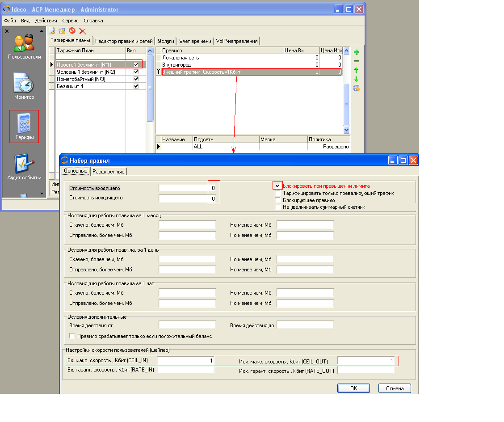Open the Сервис menu

pyautogui.click(x=70, y=21)
